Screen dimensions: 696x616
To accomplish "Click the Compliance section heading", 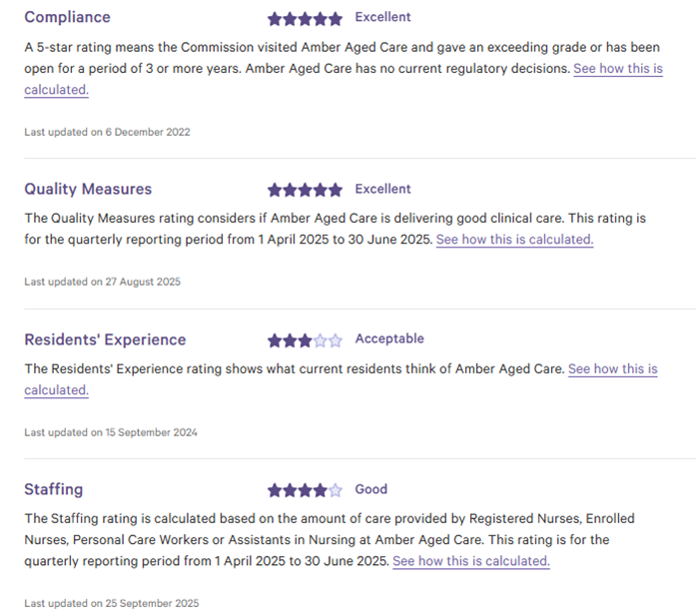I will tap(67, 17).
